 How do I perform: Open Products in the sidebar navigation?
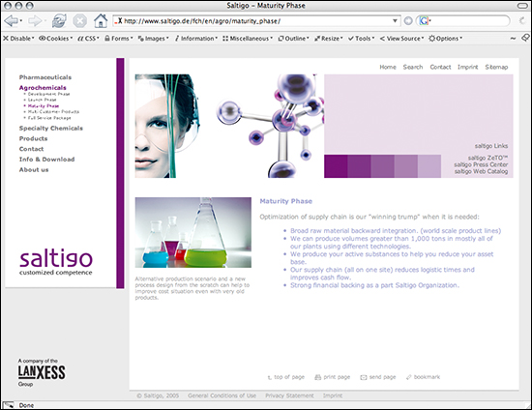pos(33,138)
